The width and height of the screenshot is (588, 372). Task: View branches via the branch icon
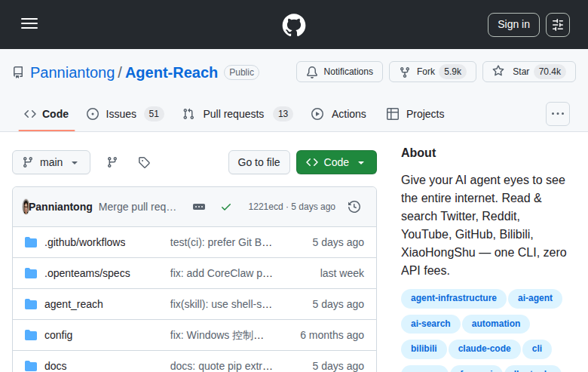pos(112,162)
